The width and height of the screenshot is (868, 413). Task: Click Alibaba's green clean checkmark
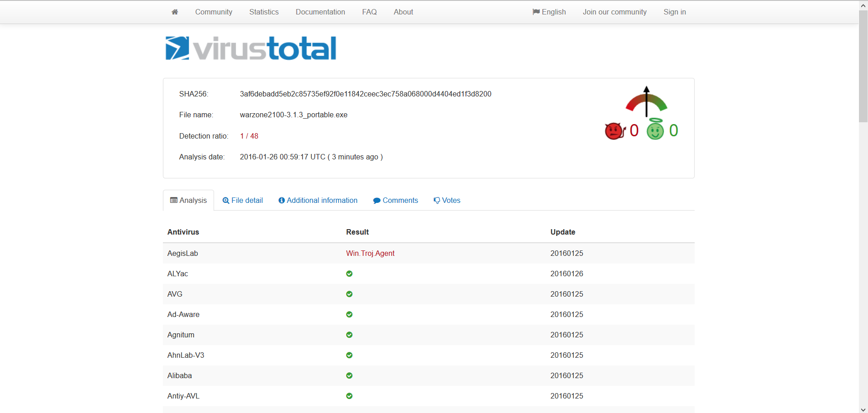349,375
